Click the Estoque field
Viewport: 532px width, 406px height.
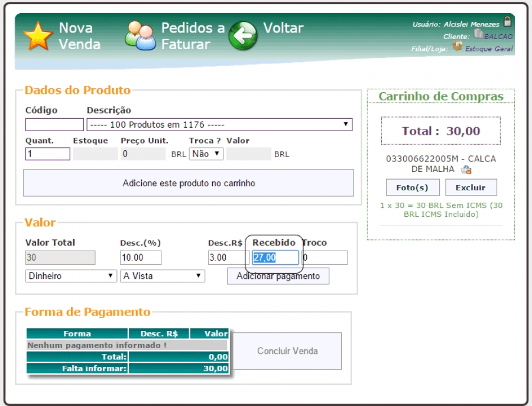pyautogui.click(x=95, y=154)
